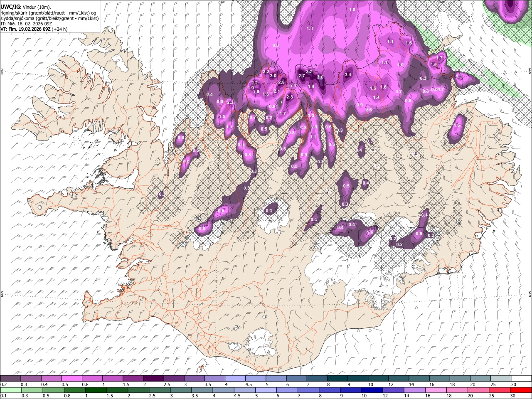Select the 'IT: Mið. 18. 02. 2026 09Z' line
Screen dimensions: 532x399
26,24
